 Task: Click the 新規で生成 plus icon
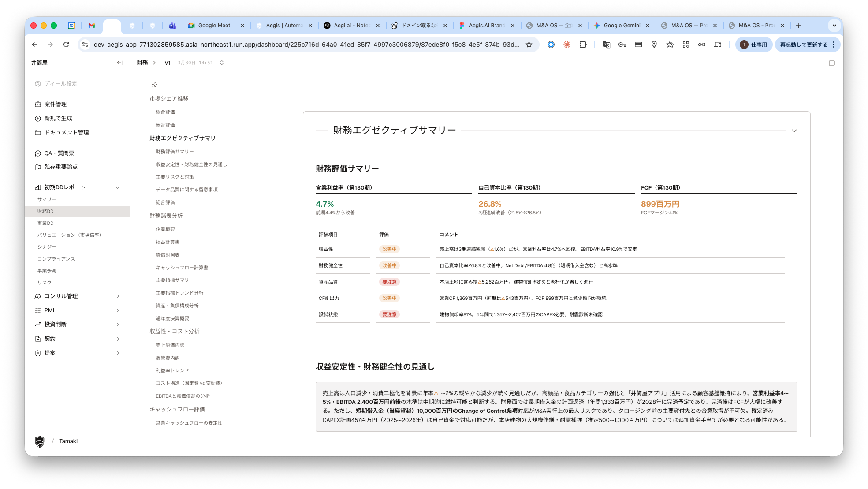[x=37, y=118]
